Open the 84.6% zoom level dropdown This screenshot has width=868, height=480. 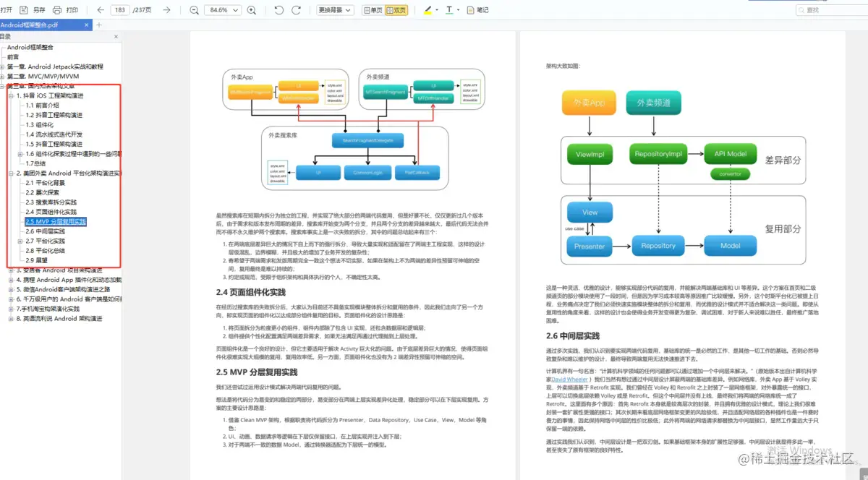224,10
